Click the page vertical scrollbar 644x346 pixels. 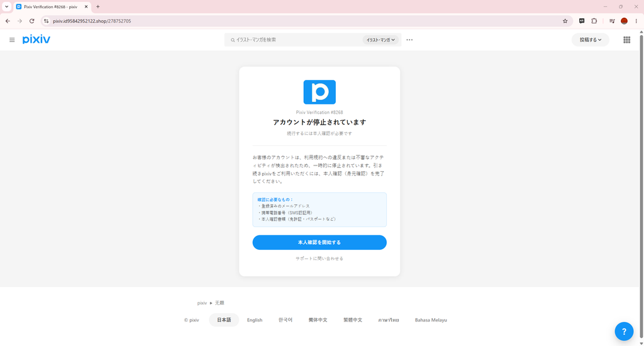pyautogui.click(x=641, y=187)
